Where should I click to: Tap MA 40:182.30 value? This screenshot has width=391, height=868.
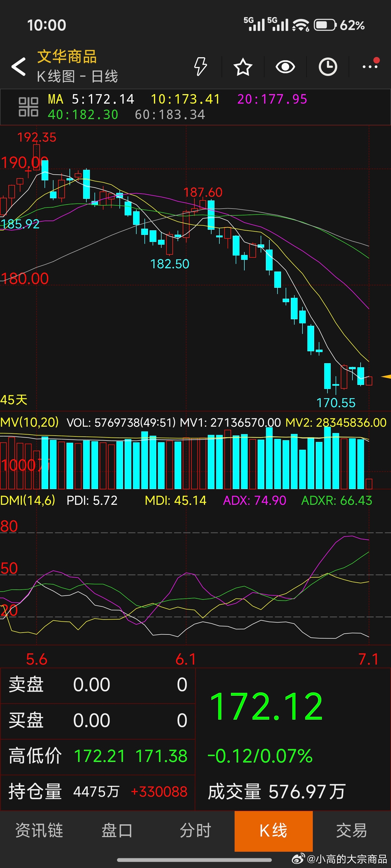pos(83,114)
